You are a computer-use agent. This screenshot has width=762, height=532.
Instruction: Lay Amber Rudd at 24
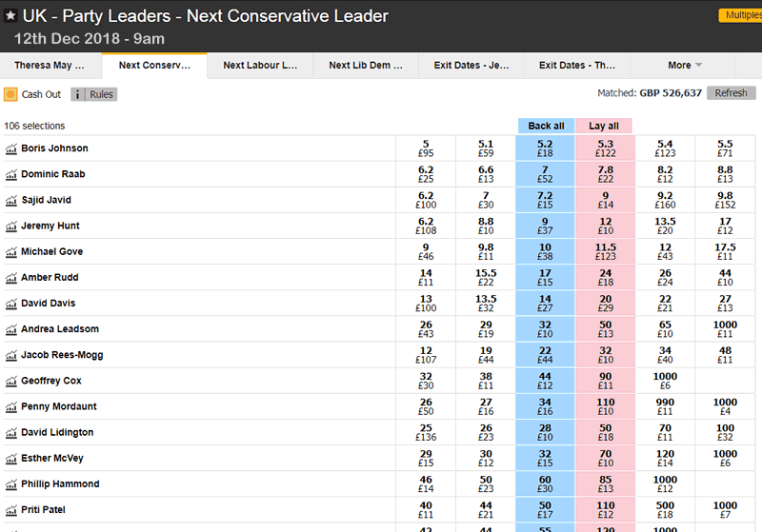pos(604,277)
